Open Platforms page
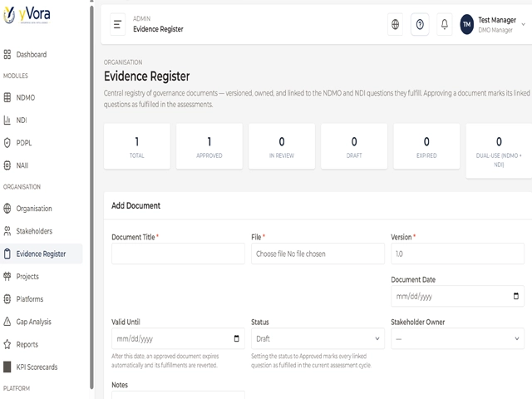Screen dimensions: 532x399 coord(42,299)
